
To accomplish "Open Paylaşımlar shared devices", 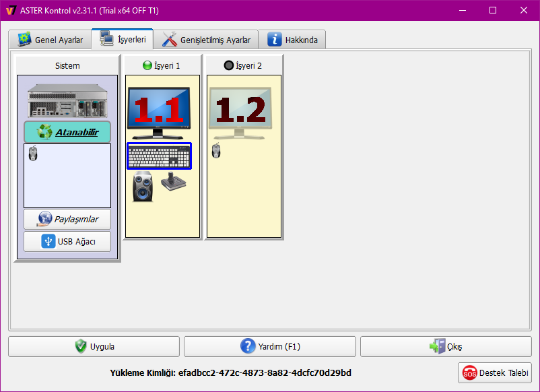I will [x=67, y=219].
